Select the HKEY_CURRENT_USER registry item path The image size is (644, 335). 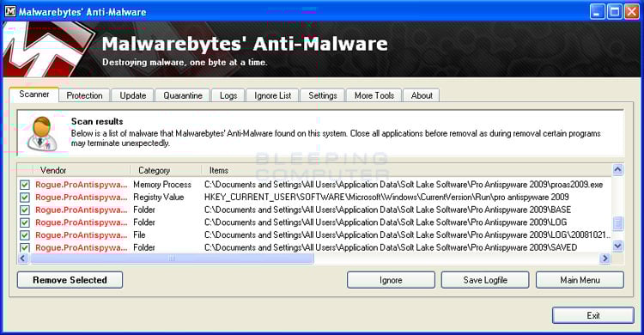pos(386,198)
